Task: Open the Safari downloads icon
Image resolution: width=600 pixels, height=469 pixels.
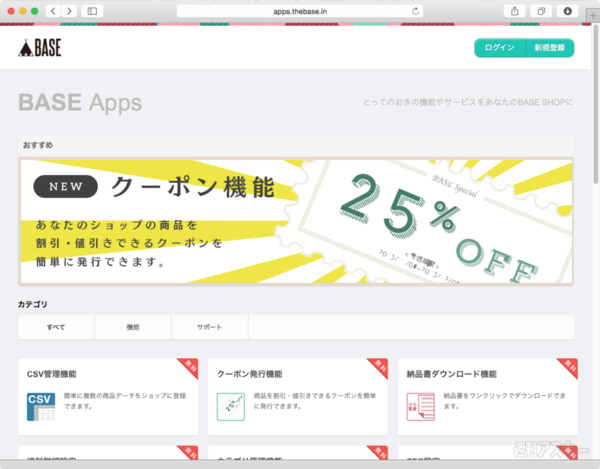Action: [x=567, y=11]
